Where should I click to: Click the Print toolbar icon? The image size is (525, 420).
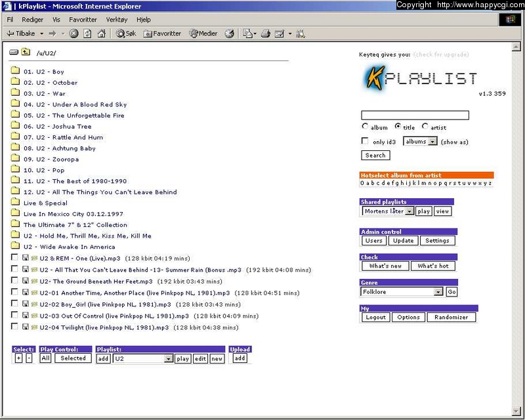(x=266, y=33)
